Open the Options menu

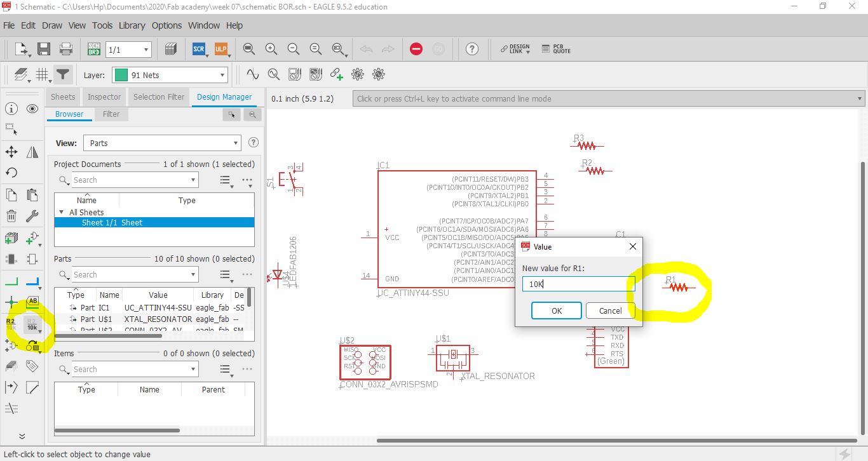166,25
